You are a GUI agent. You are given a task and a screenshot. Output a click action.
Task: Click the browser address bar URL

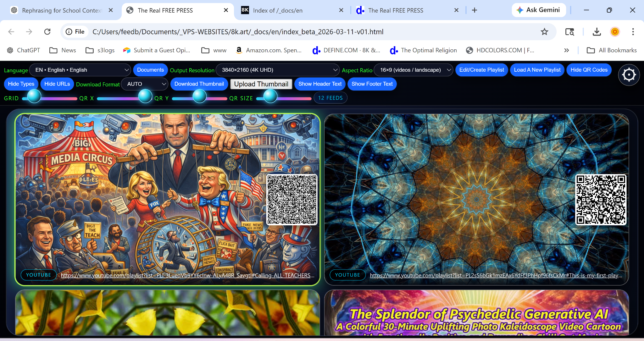(238, 32)
